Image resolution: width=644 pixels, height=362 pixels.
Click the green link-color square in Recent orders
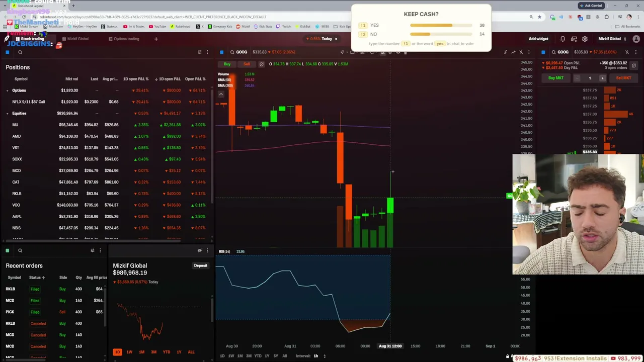pyautogui.click(x=8, y=250)
